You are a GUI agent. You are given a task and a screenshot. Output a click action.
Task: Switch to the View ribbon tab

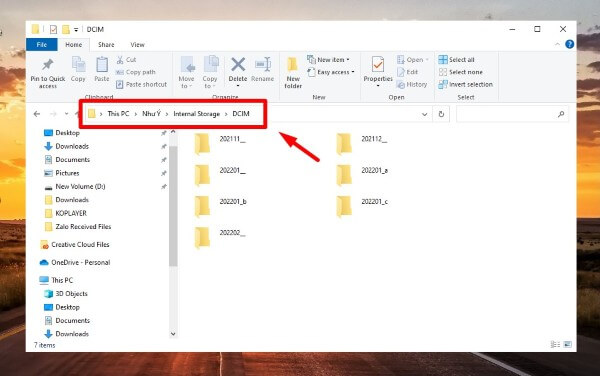[x=137, y=45]
